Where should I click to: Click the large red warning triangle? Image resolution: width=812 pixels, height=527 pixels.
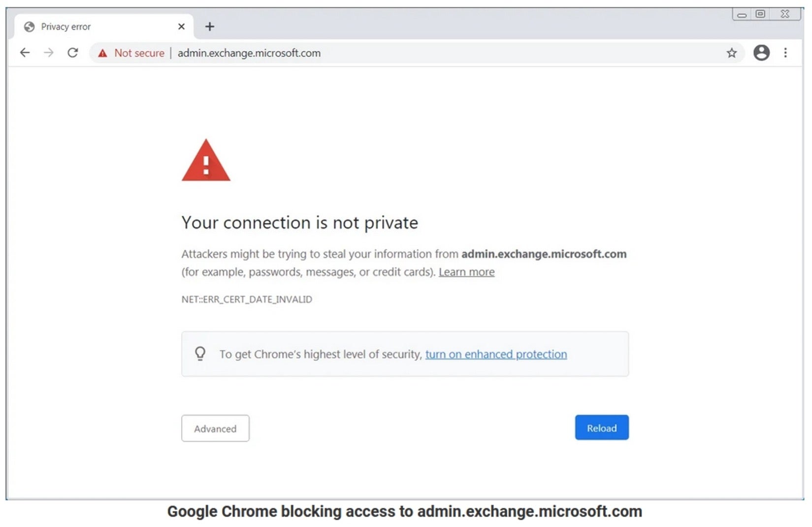[206, 161]
